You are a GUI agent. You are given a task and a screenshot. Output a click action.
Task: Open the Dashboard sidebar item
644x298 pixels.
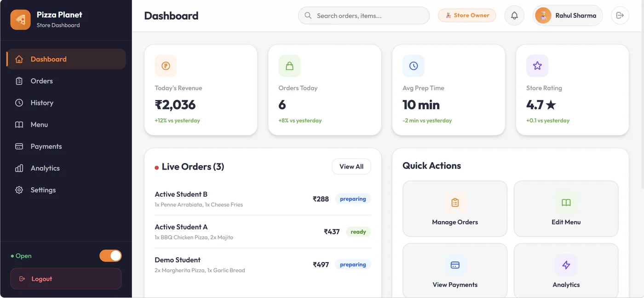[x=66, y=59]
